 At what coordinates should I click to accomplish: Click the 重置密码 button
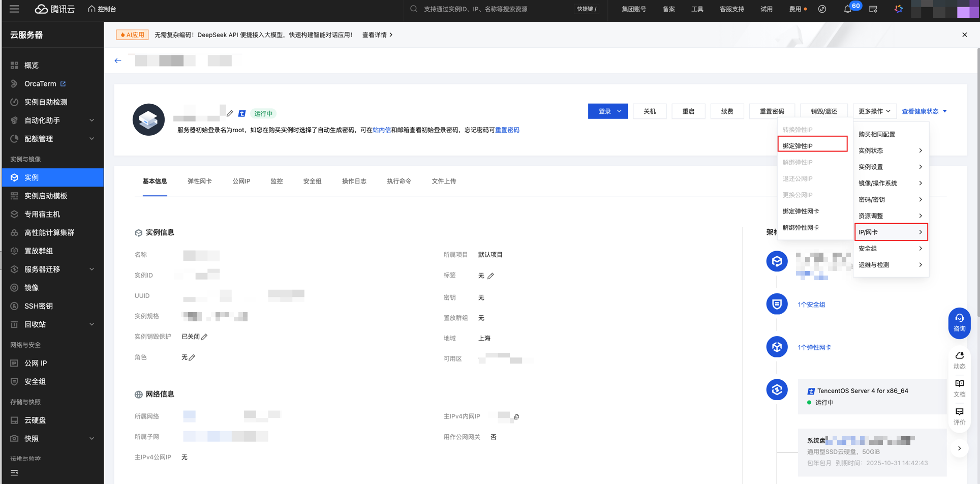pos(771,111)
